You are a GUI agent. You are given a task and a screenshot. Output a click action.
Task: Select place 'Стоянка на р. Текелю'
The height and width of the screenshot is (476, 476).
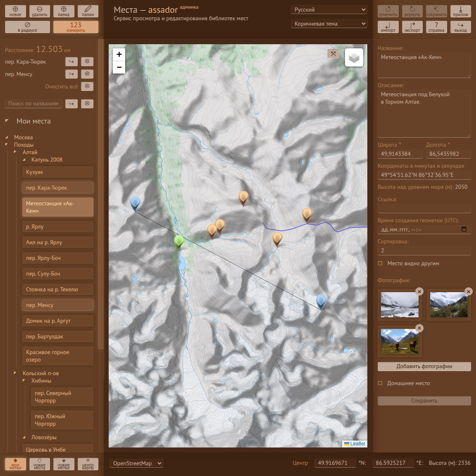coord(58,289)
